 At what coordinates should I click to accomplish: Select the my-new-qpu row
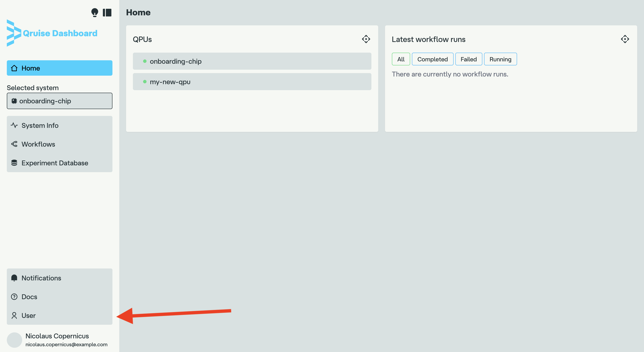pyautogui.click(x=252, y=82)
